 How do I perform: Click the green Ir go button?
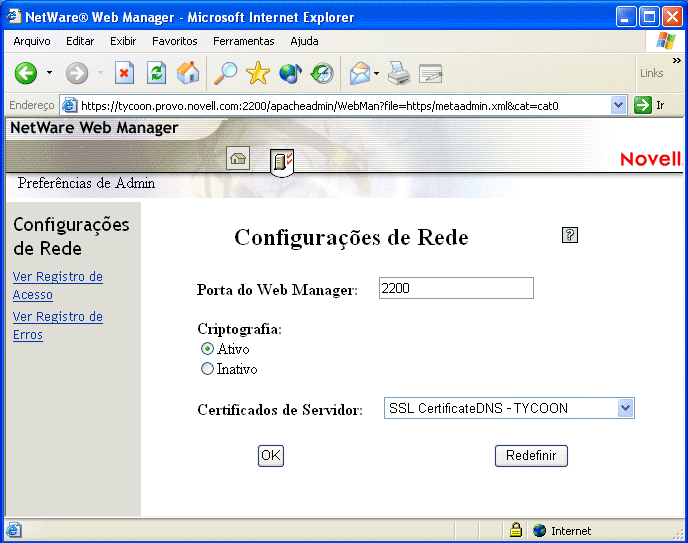(649, 105)
